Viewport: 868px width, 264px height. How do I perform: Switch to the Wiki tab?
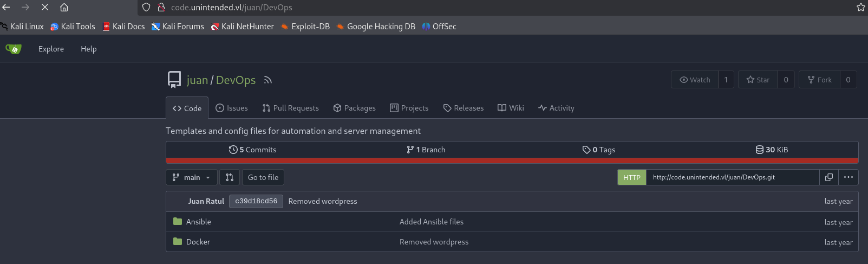(x=511, y=108)
